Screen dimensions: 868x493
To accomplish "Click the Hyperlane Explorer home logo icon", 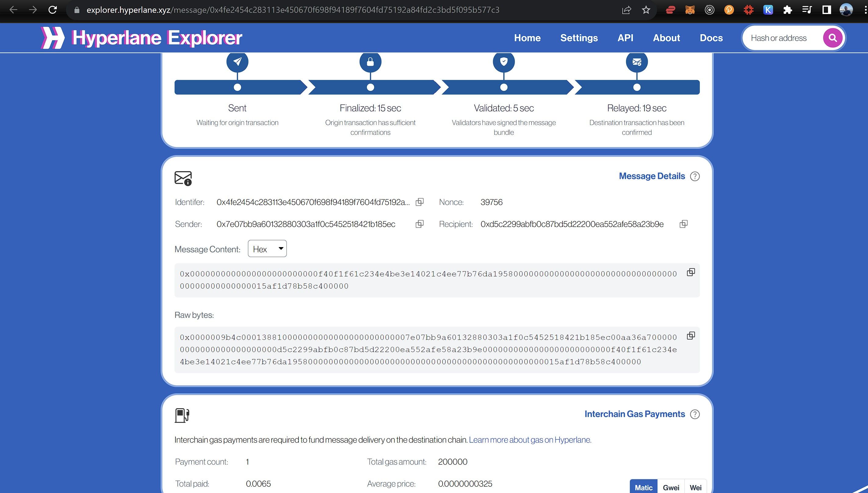I will coord(54,38).
